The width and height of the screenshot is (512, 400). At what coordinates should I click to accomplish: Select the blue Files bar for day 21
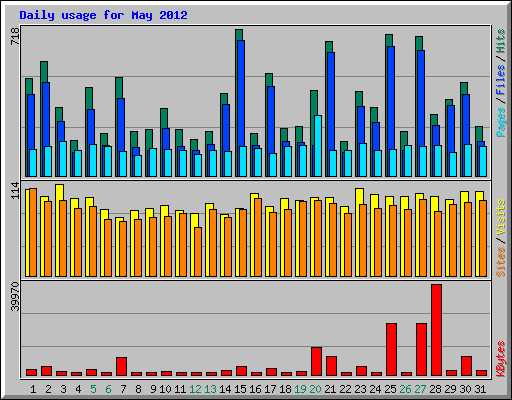tap(331, 100)
